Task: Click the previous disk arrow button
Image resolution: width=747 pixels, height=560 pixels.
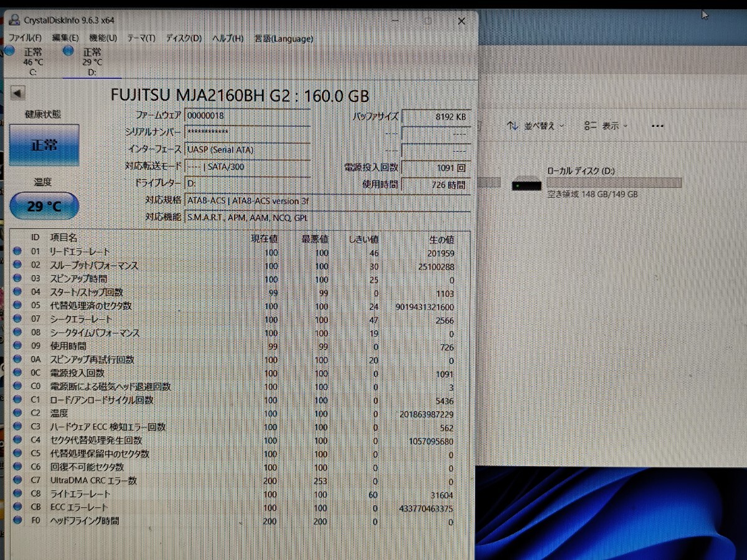Action: coord(18,93)
